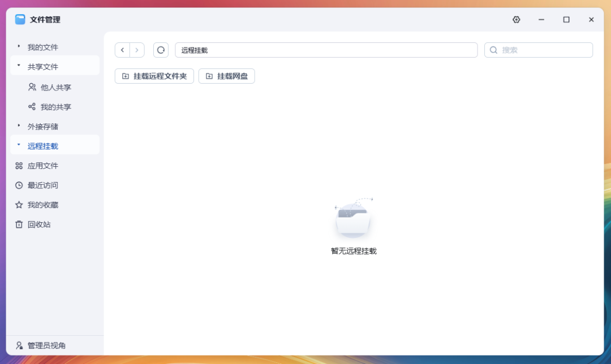
Task: Close the 文件管理 window
Action: coord(591,19)
